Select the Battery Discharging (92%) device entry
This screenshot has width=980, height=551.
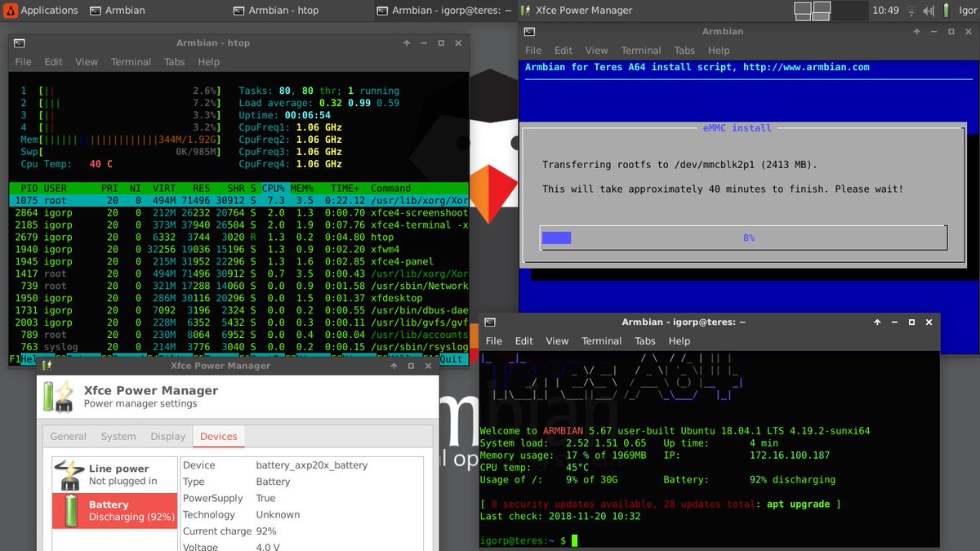click(x=114, y=510)
